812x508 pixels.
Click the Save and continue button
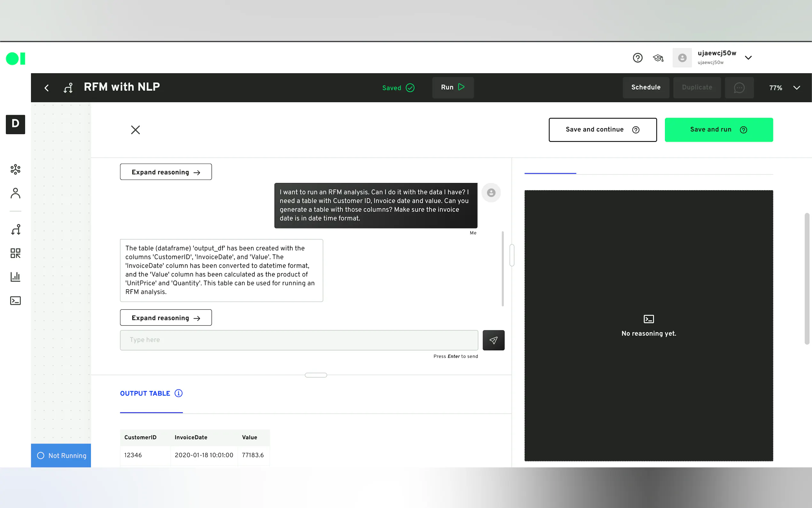[x=602, y=130]
